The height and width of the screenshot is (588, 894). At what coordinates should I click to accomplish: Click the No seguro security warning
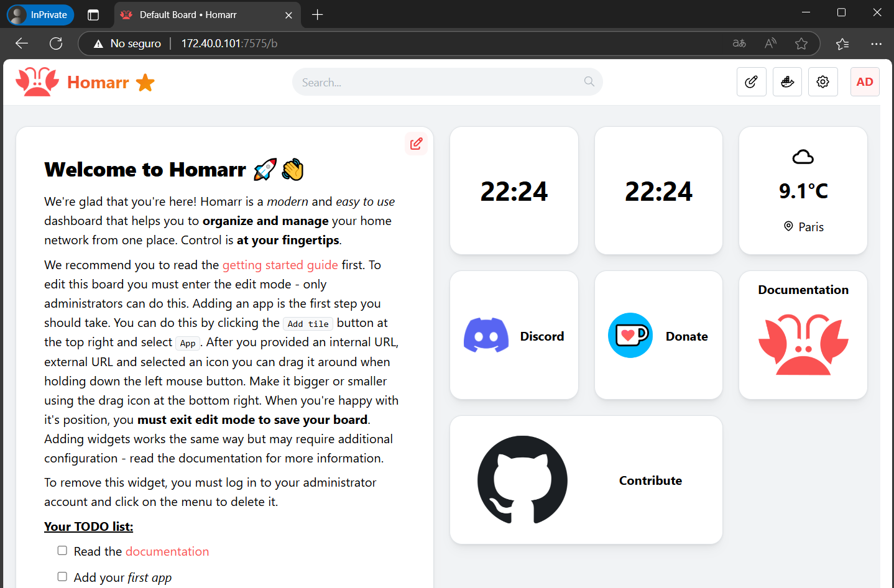(x=127, y=44)
